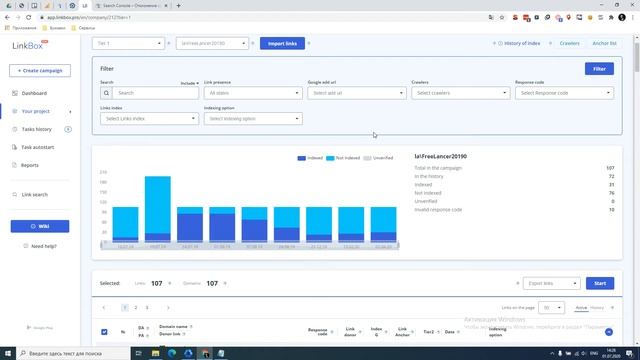
Task: Focus the Search text field
Action: click(x=156, y=93)
